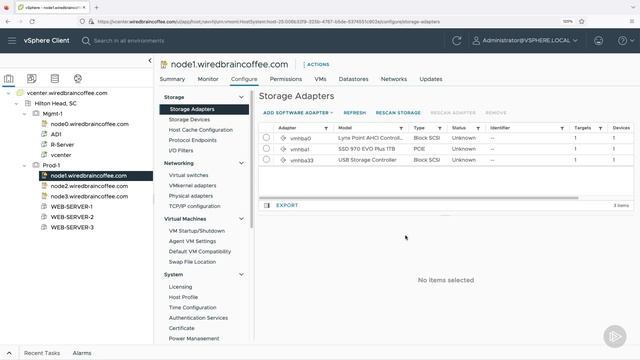This screenshot has height=360, width=640.
Task: Select the R-Server VM in the tree
Action: (x=62, y=144)
